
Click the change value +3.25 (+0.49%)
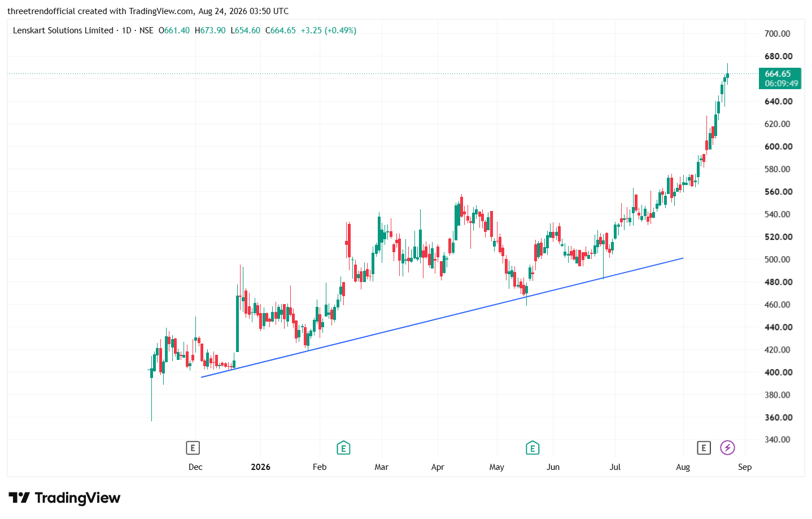[x=329, y=30]
